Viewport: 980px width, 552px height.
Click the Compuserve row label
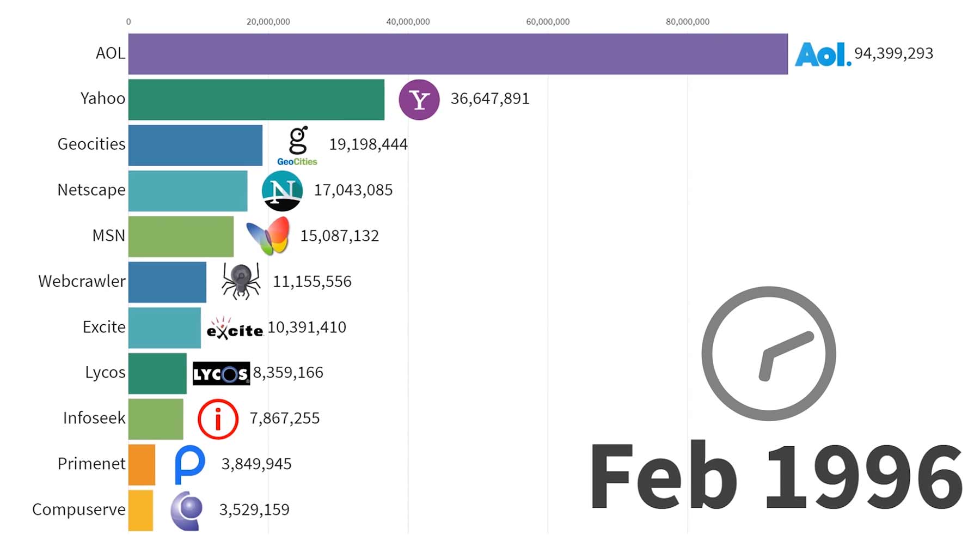(x=79, y=509)
